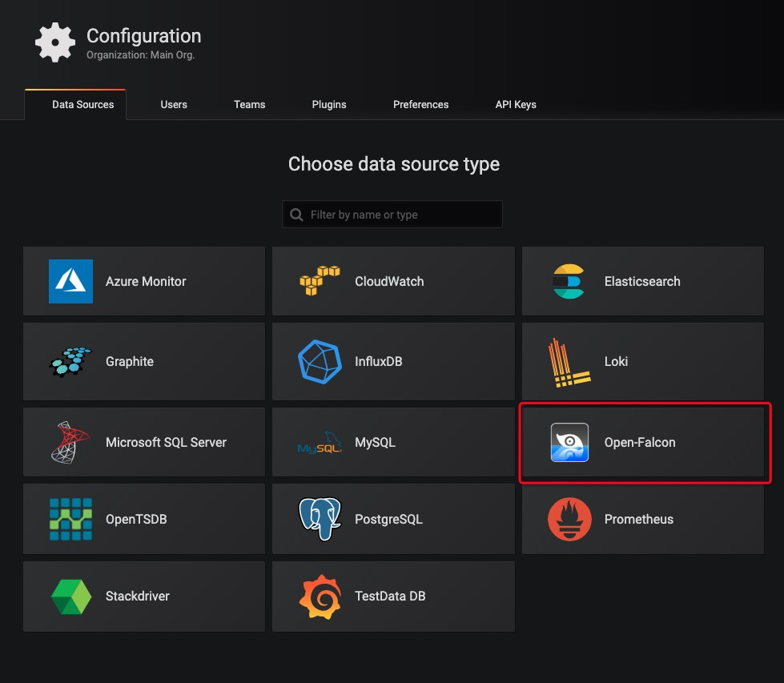Open the API Keys tab
The image size is (784, 683).
pos(516,105)
